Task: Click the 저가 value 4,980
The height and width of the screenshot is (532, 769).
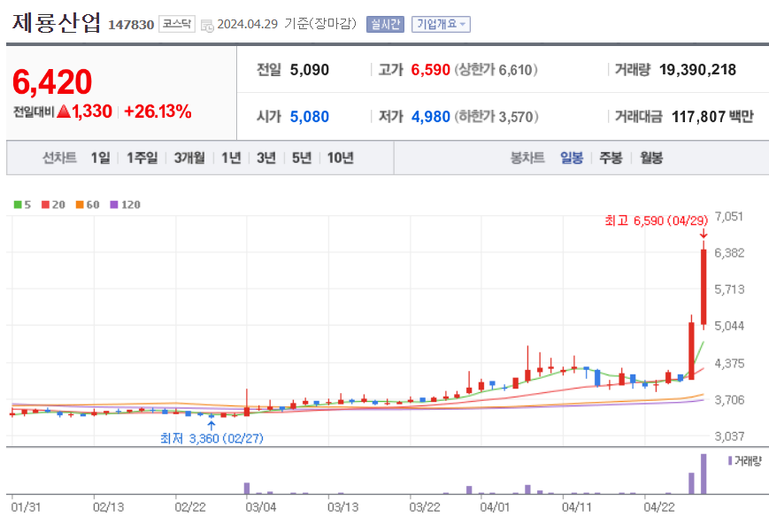Action: 431,117
